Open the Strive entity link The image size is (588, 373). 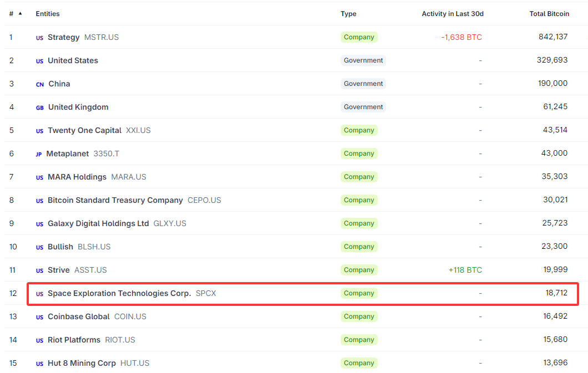pyautogui.click(x=58, y=270)
